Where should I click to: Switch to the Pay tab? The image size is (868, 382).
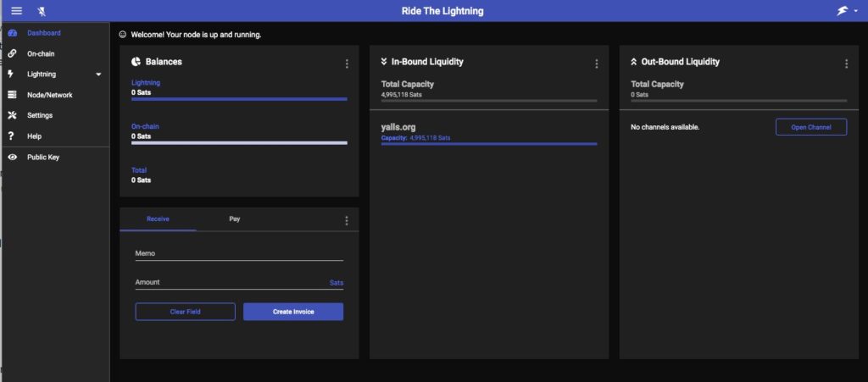coord(235,219)
